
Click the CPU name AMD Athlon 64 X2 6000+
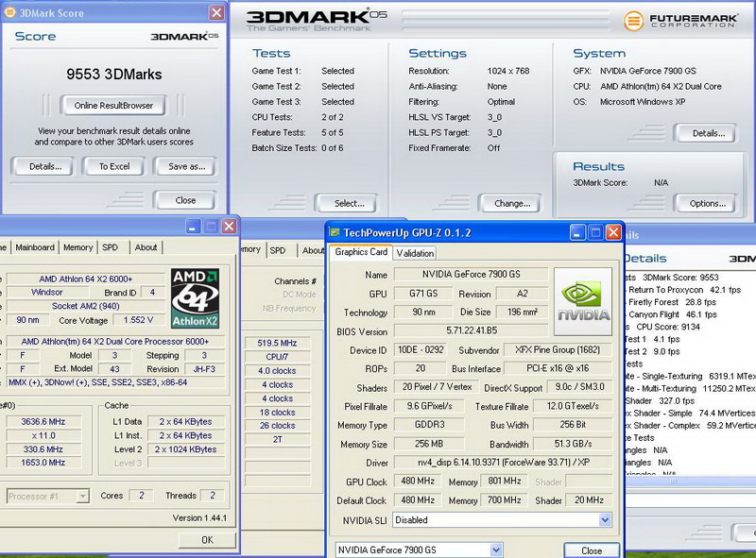[85, 279]
